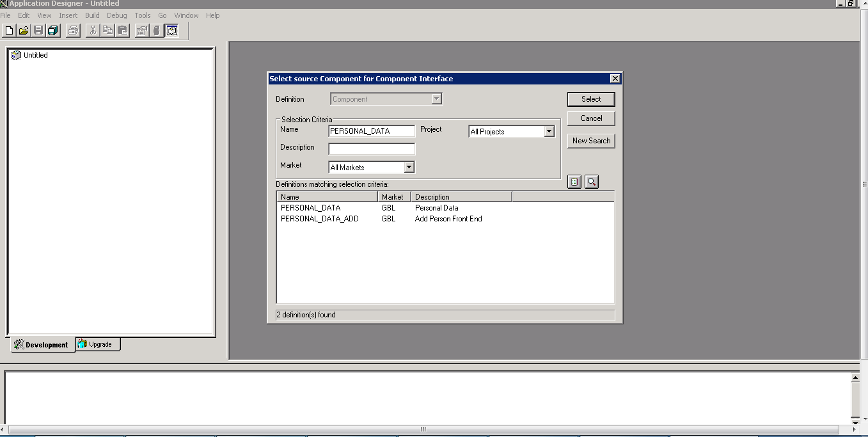Select the Copy icon in the toolbar
The height and width of the screenshot is (437, 868).
pos(107,29)
